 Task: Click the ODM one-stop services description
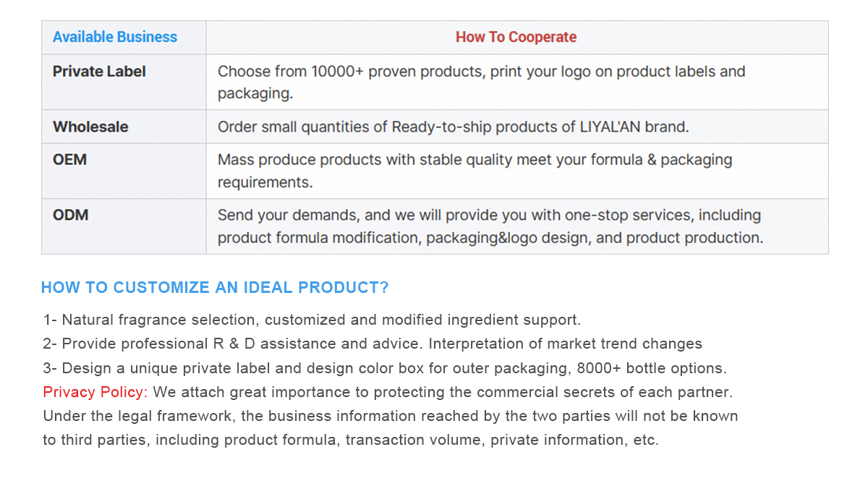click(490, 226)
